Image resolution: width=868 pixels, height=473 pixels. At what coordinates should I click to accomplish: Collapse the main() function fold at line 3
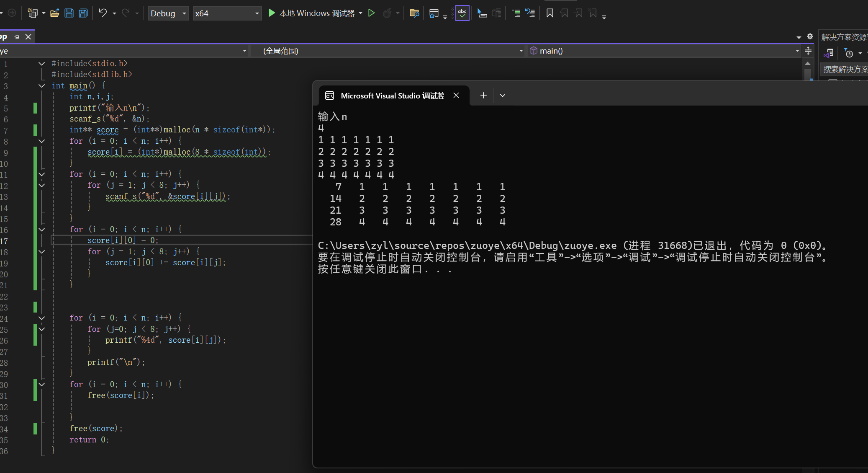click(x=41, y=85)
